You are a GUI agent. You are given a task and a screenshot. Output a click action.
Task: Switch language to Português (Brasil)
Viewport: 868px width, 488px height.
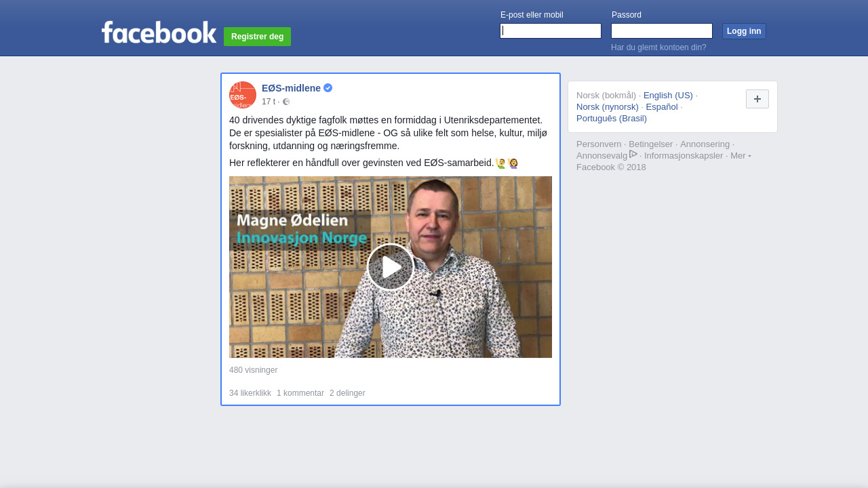coord(612,118)
